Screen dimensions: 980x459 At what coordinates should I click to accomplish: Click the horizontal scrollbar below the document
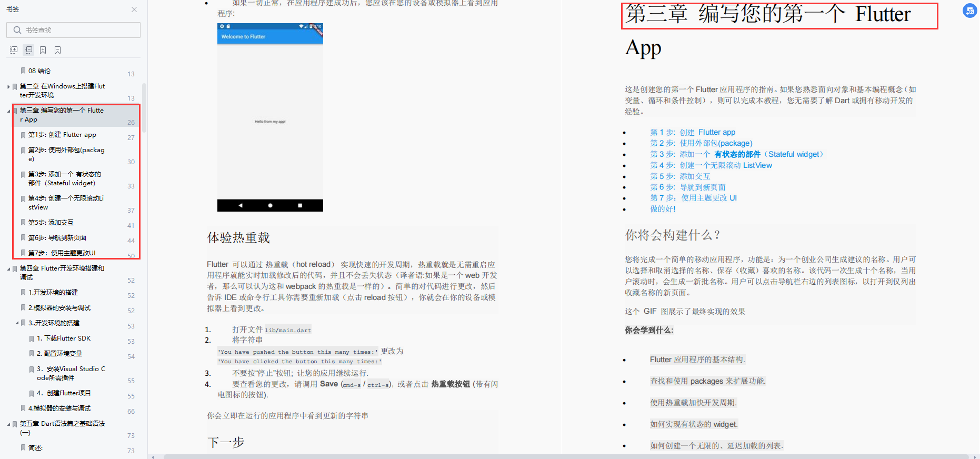tap(566, 456)
